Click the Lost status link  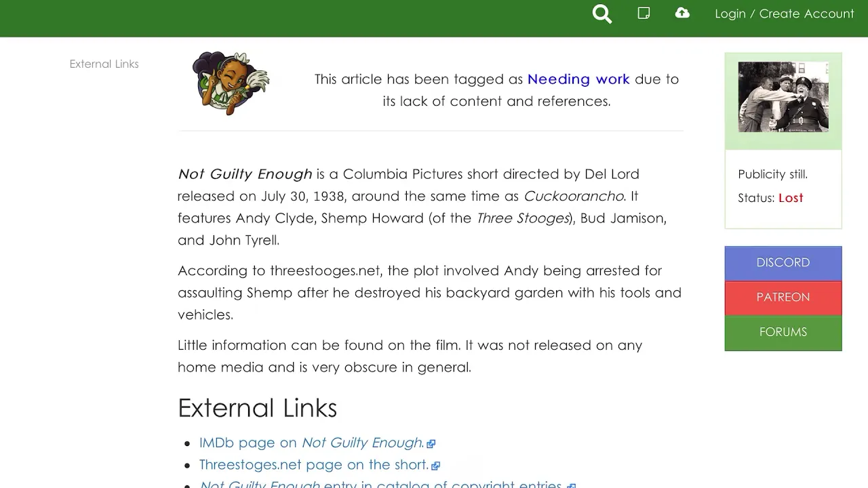(791, 198)
